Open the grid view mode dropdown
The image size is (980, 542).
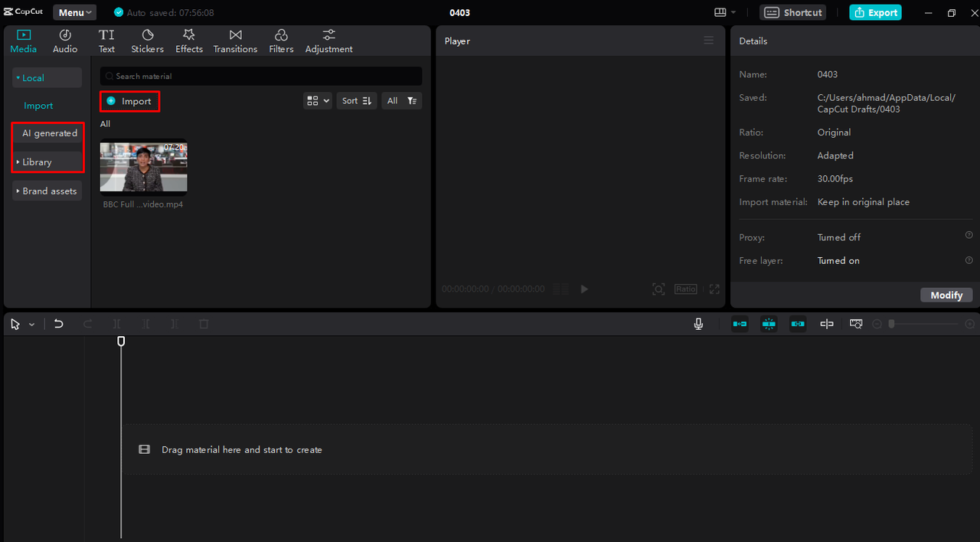pyautogui.click(x=318, y=100)
